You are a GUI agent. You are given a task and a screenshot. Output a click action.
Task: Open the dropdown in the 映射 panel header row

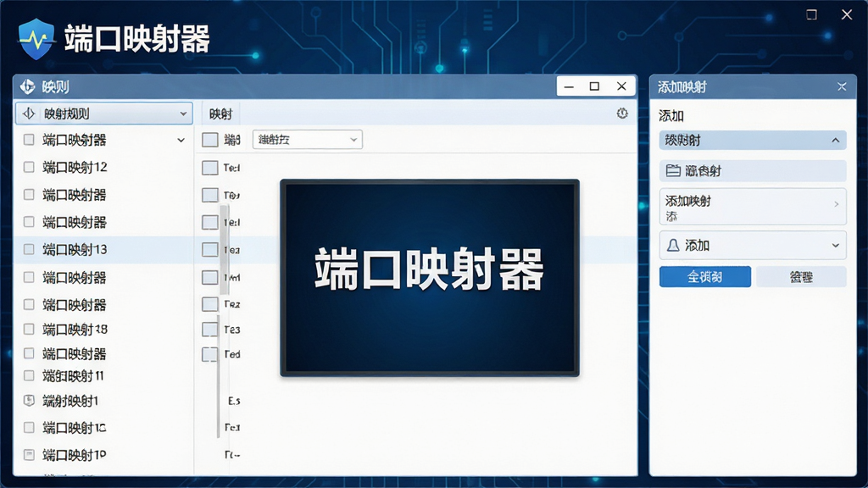(307, 140)
